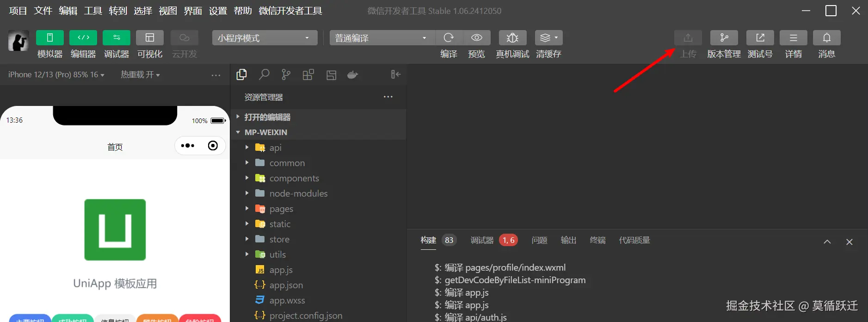Image resolution: width=868 pixels, height=322 pixels.
Task: Switch to the 输出 output tab
Action: coord(568,240)
